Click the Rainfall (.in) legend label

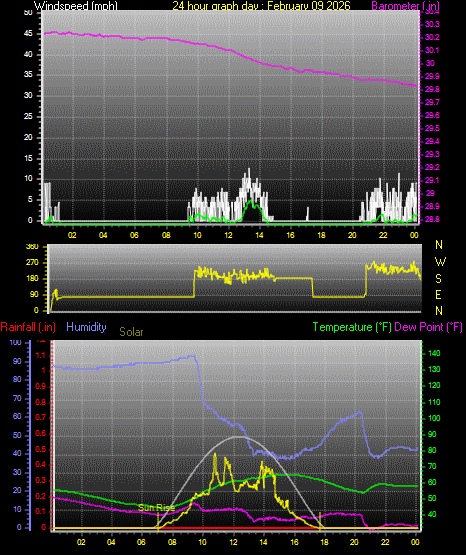pos(28,327)
